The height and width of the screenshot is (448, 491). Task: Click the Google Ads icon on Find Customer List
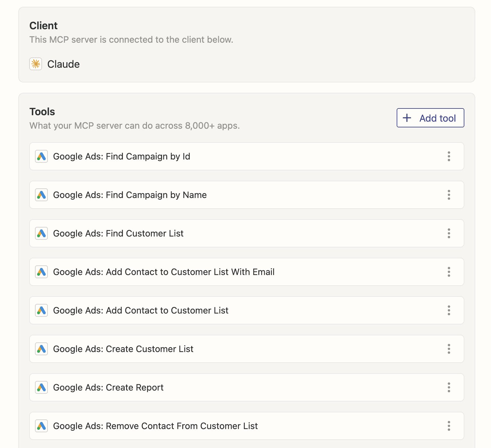tap(41, 233)
